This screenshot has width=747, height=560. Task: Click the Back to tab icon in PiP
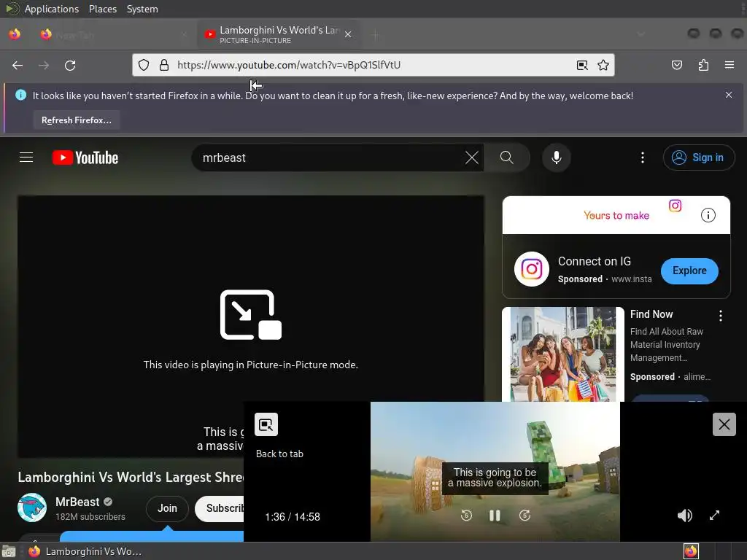[266, 424]
